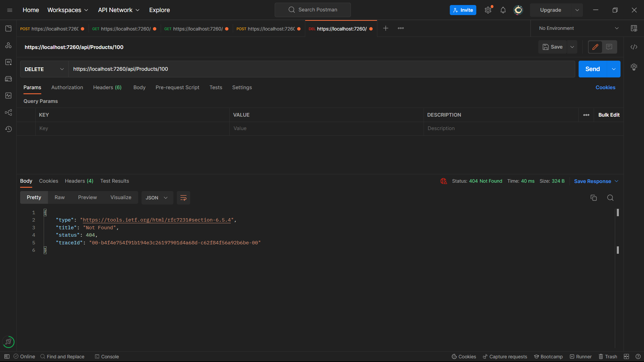Switch to comment mode toggle

pos(609,47)
